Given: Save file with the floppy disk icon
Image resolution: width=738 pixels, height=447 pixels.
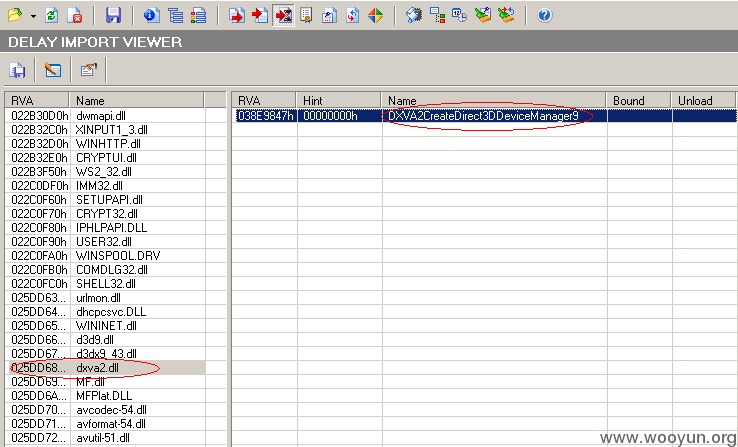Looking at the screenshot, I should 113,16.
